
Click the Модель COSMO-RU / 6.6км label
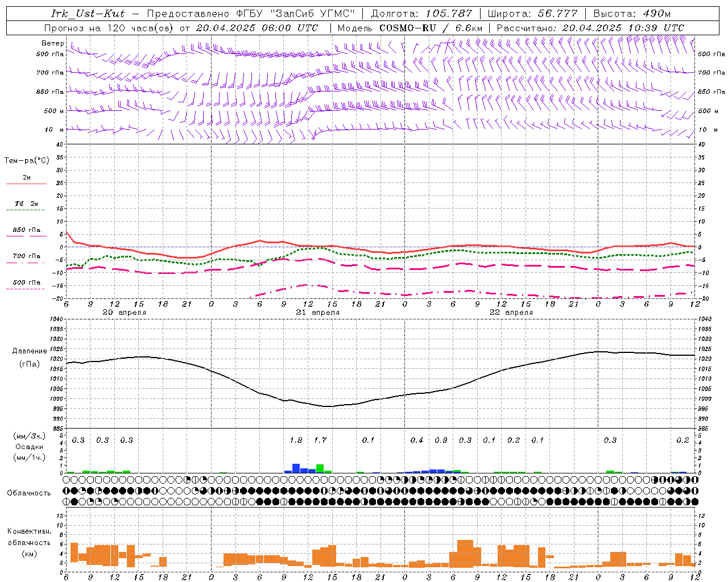point(410,27)
